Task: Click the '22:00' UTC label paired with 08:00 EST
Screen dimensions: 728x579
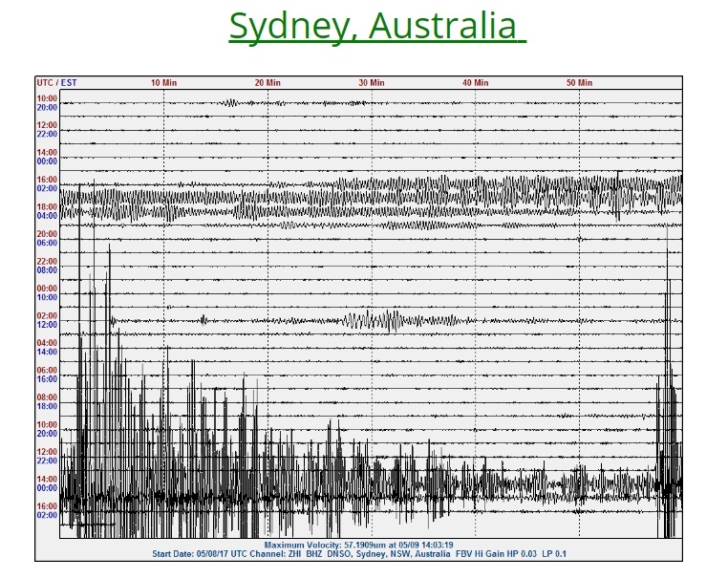Action: (x=47, y=261)
